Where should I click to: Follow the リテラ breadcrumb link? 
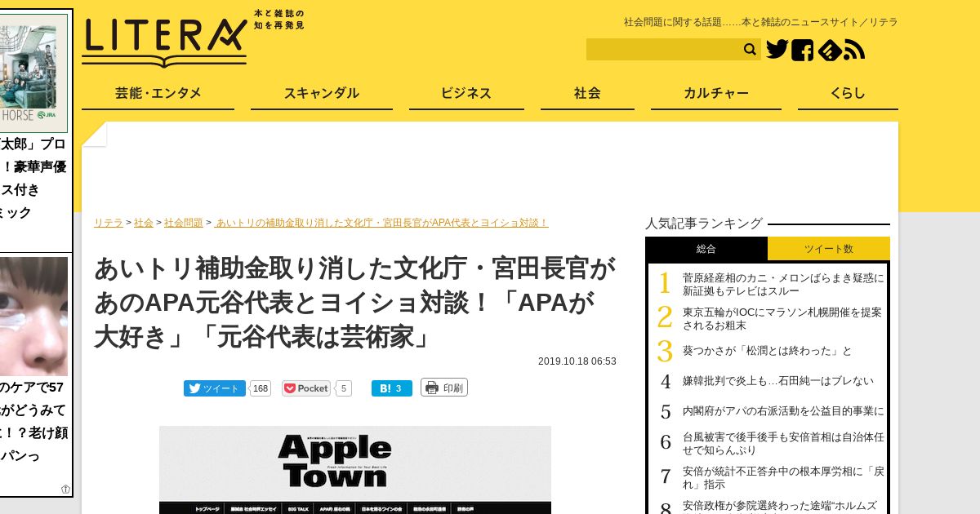109,223
